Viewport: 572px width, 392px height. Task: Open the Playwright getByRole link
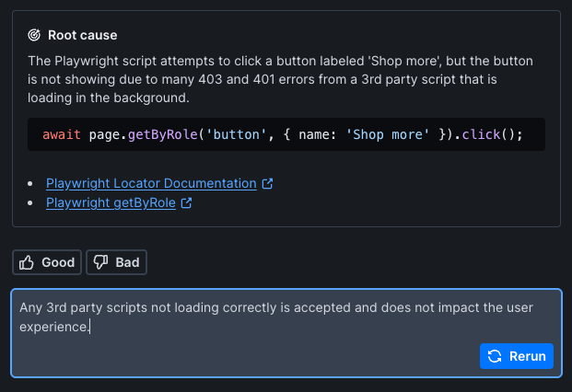[111, 202]
